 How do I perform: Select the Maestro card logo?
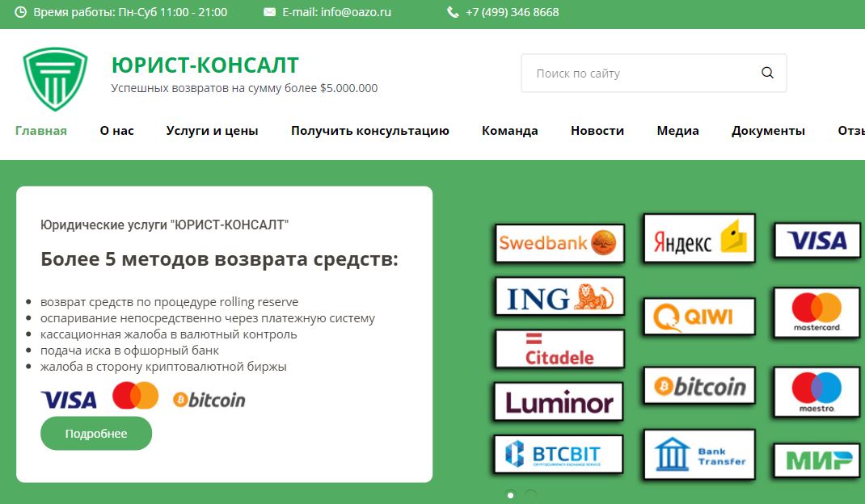click(x=816, y=391)
